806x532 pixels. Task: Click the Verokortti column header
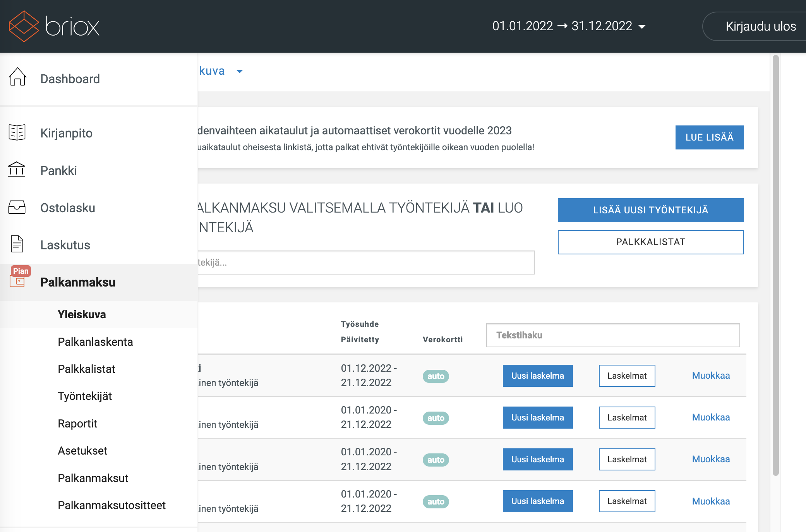[442, 340]
